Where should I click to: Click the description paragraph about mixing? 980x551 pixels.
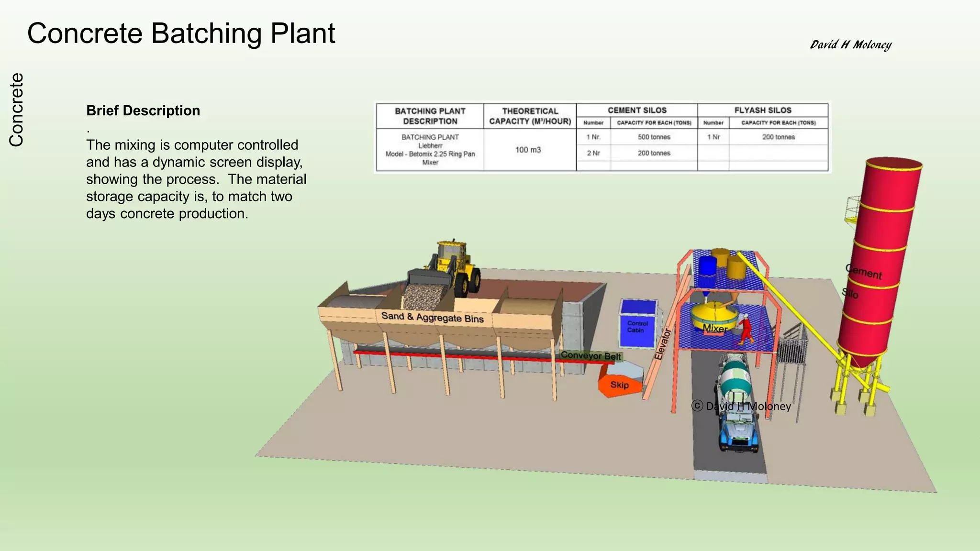click(x=196, y=179)
